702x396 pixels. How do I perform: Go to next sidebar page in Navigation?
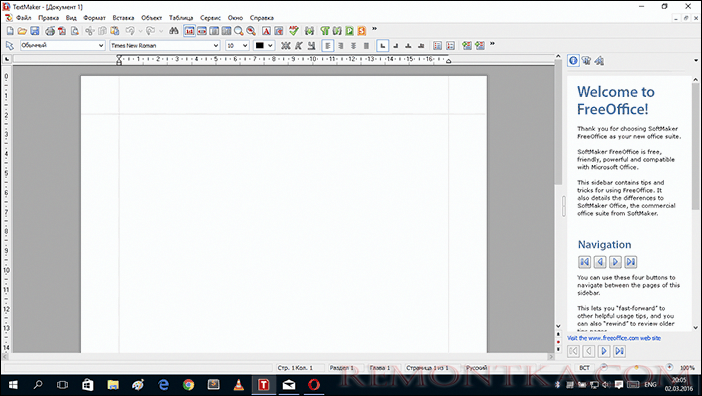(x=615, y=262)
